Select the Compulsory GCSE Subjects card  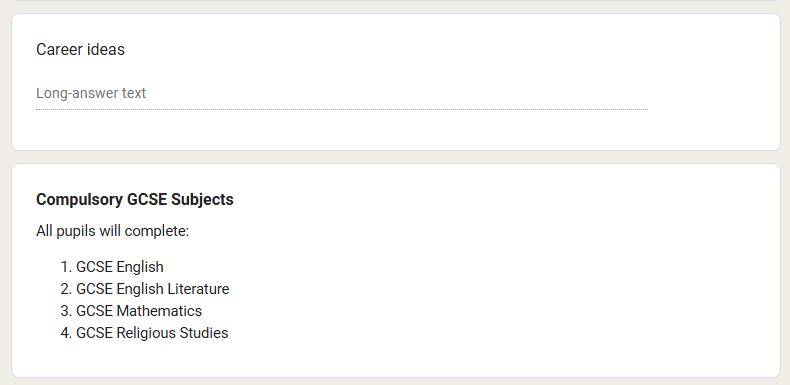pos(396,270)
